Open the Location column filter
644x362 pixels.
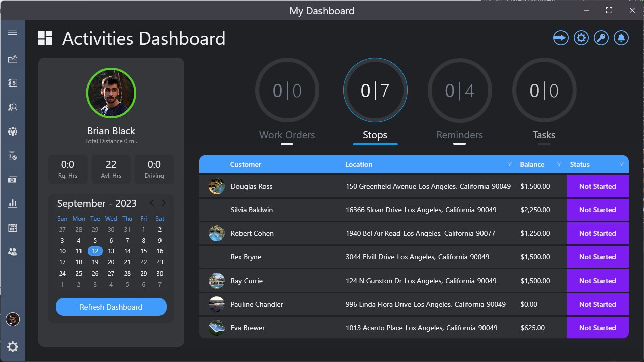point(509,164)
